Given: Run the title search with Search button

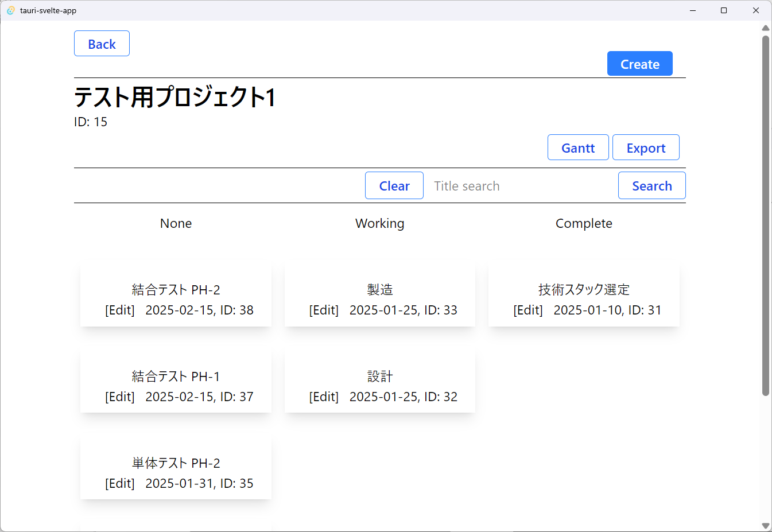Looking at the screenshot, I should point(651,185).
